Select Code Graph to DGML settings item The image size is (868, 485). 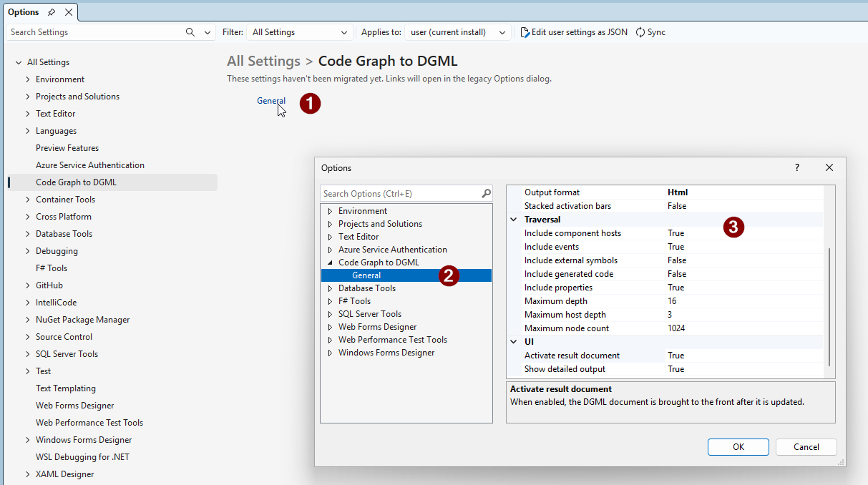click(x=113, y=182)
